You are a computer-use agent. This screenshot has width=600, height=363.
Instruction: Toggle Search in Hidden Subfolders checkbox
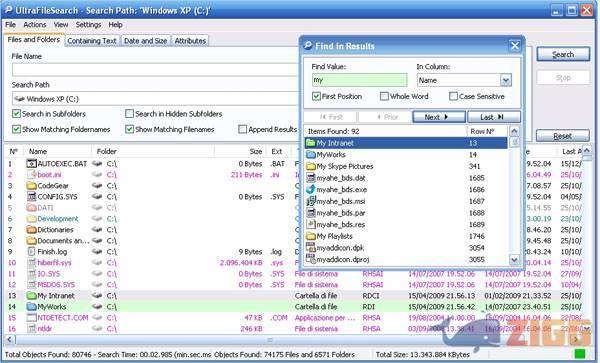tap(129, 114)
